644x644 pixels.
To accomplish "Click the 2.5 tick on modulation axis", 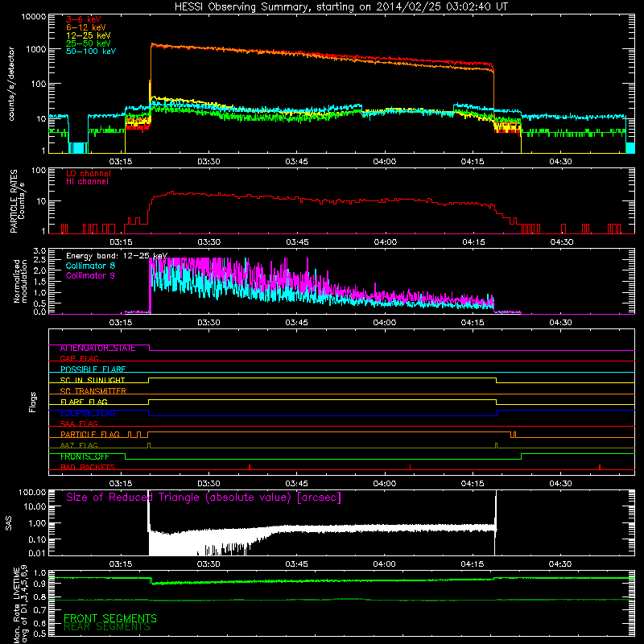I will click(39, 260).
